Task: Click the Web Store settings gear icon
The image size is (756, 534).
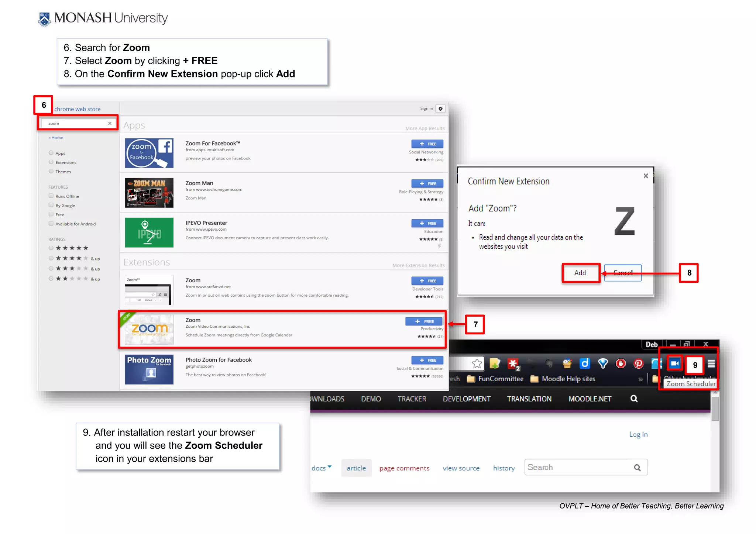Action: (x=440, y=108)
